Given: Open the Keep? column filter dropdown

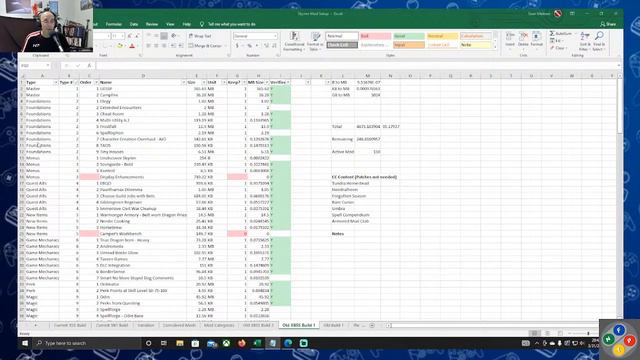Looking at the screenshot, I should pos(244,82).
